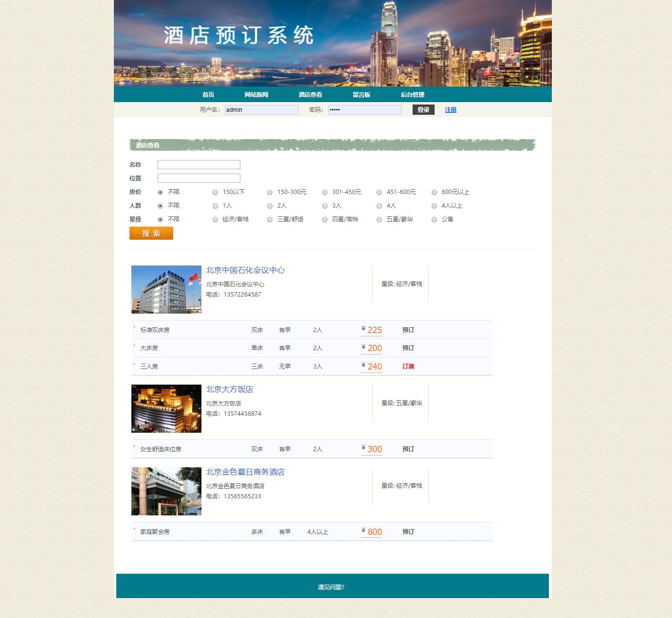Navigate to 后台管理 in the navbar
The image size is (672, 618).
413,94
